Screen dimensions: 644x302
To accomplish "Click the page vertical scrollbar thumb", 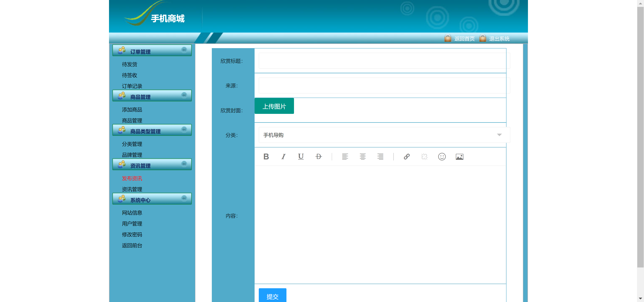I will [x=640, y=137].
